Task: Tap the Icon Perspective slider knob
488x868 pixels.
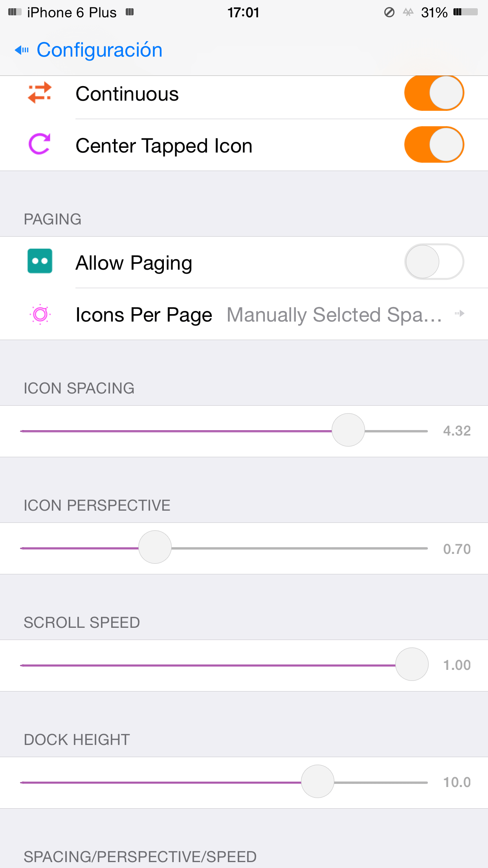Action: coord(155,547)
